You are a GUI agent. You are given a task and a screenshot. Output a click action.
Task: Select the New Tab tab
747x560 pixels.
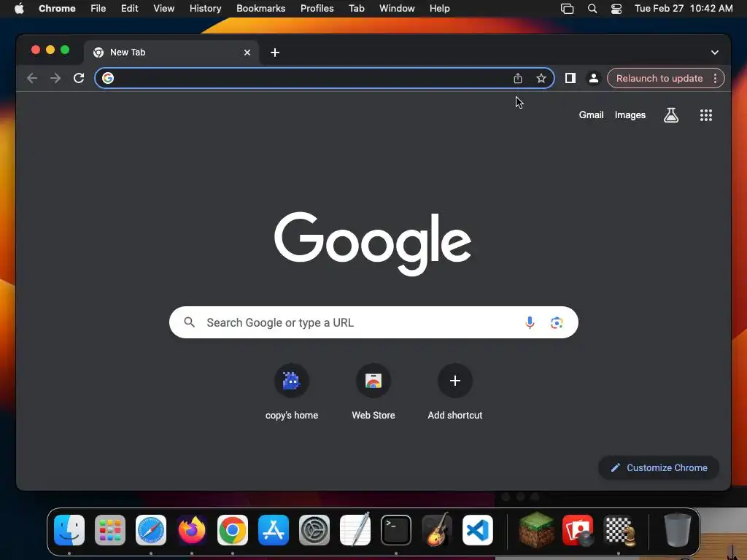(171, 52)
